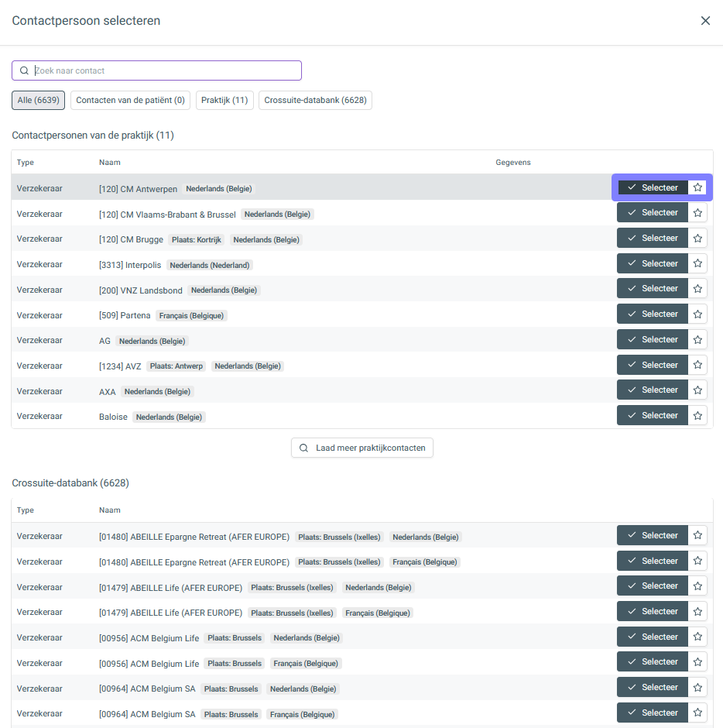Select ACM Belgium Life Nederlands entry
Screen dimensions: 723x728
point(653,637)
